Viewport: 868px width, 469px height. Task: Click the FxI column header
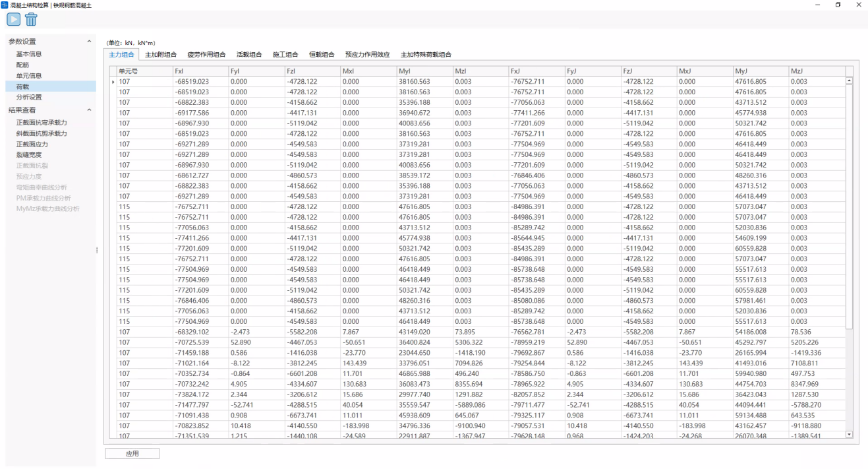(200, 71)
